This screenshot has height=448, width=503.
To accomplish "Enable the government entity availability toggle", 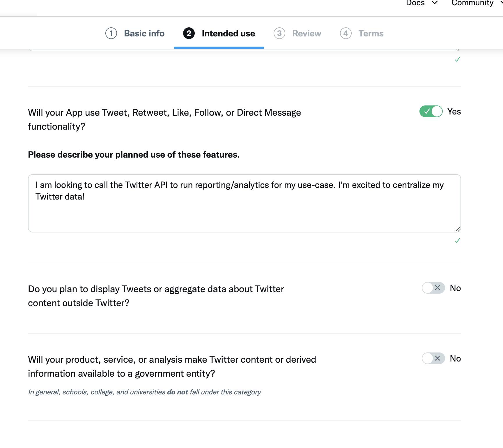I will [433, 359].
